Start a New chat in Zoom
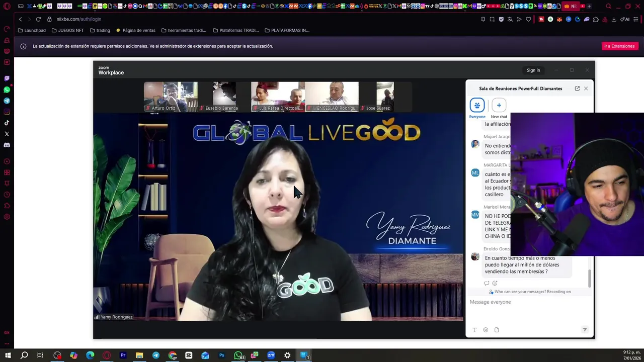 tap(499, 108)
